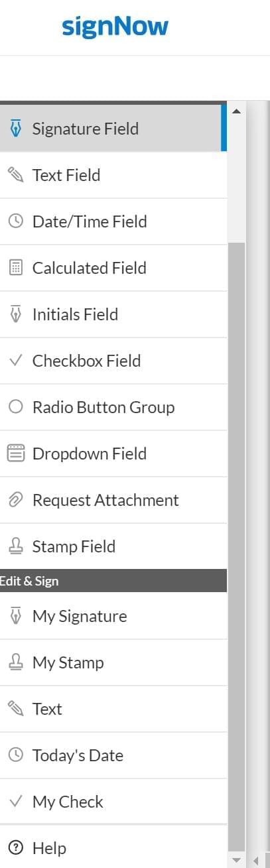Click the signNow logo
The height and width of the screenshot is (868, 270).
tap(115, 28)
